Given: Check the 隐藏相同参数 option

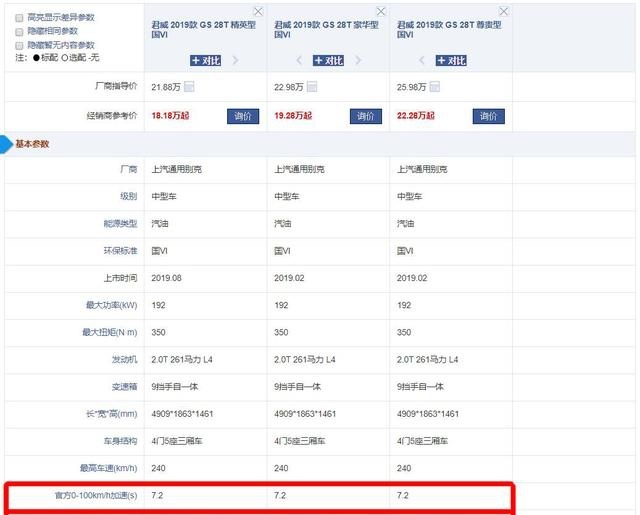Looking at the screenshot, I should [19, 31].
